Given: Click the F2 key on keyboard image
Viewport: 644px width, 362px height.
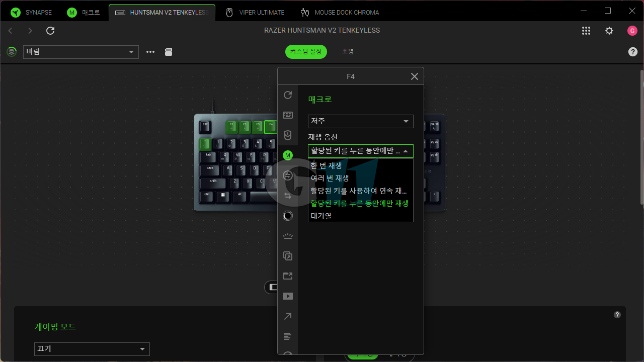Looking at the screenshot, I should pyautogui.click(x=245, y=126).
